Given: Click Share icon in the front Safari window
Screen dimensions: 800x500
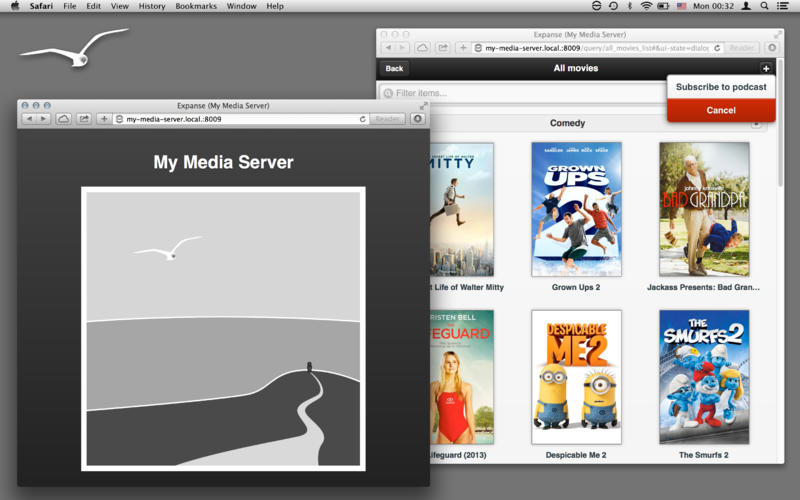Looking at the screenshot, I should tap(84, 119).
